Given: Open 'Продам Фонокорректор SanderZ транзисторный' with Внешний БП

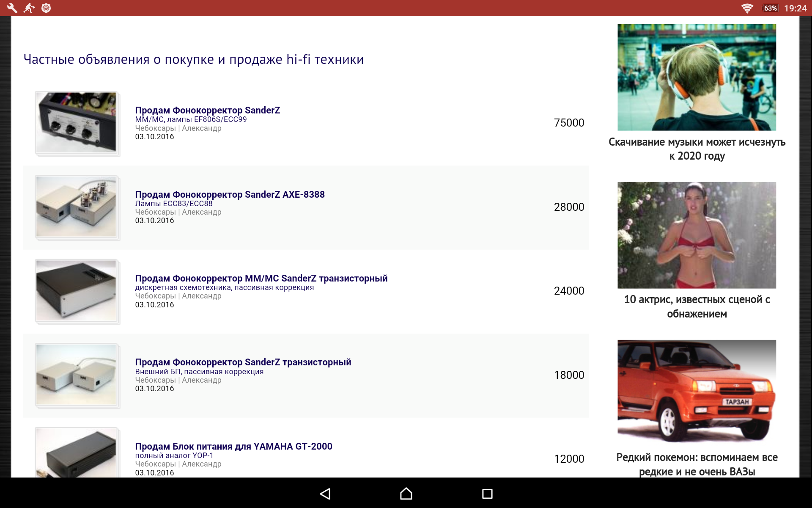Looking at the screenshot, I should [x=243, y=362].
